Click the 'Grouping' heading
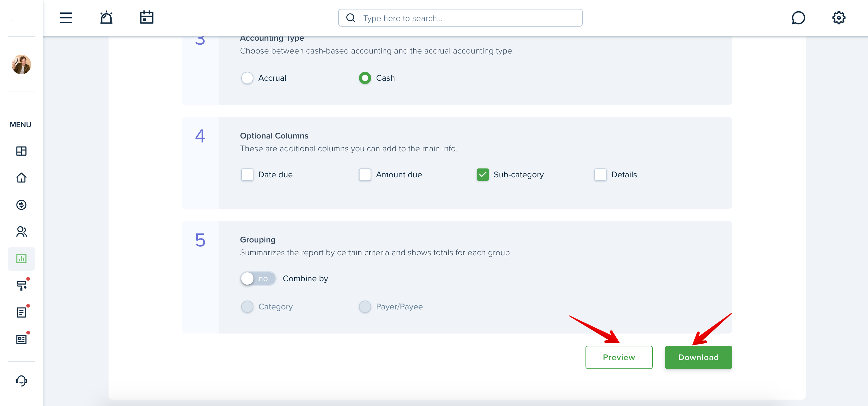Viewport: 868px width, 406px height. [x=258, y=240]
